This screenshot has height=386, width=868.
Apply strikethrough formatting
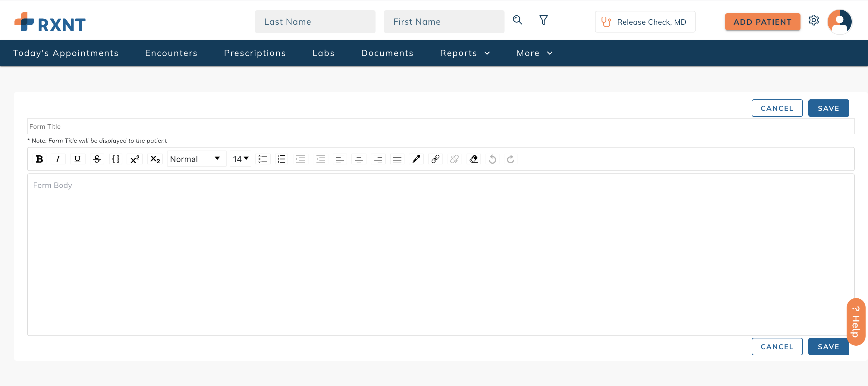[x=97, y=159]
